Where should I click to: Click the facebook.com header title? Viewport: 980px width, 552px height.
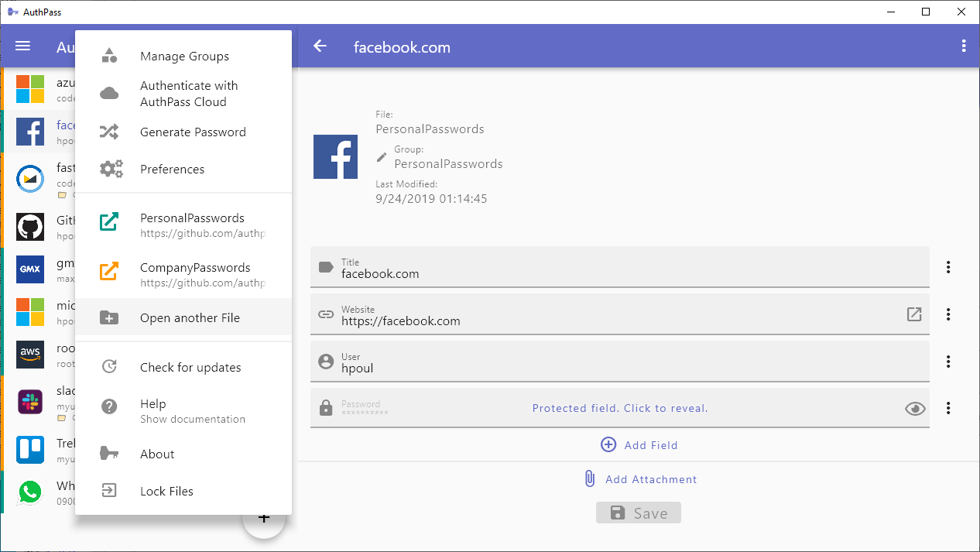pos(402,46)
